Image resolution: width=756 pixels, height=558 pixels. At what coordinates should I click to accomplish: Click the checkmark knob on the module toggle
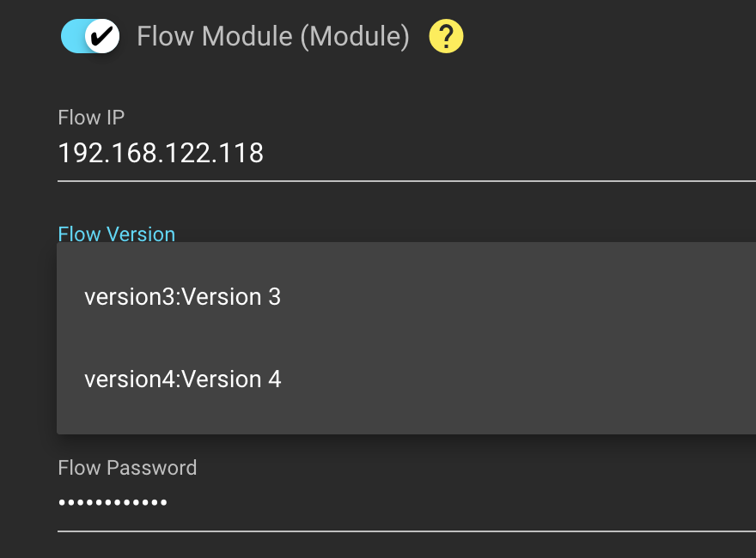tap(102, 37)
